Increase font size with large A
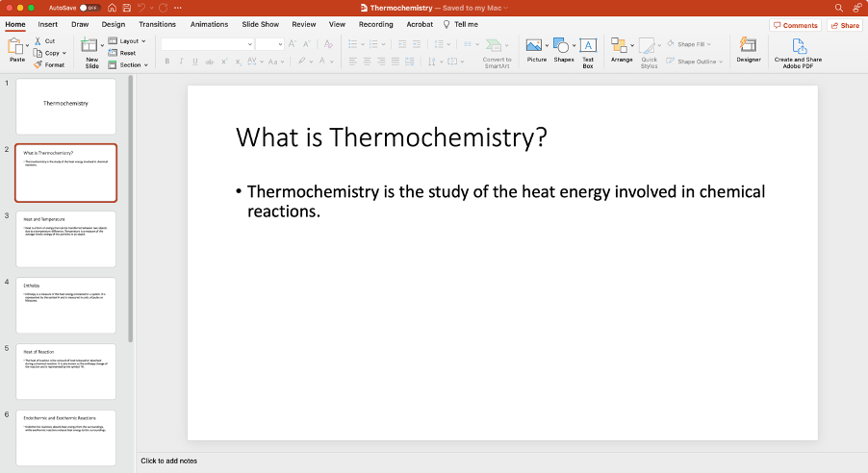This screenshot has width=868, height=473. [x=293, y=44]
